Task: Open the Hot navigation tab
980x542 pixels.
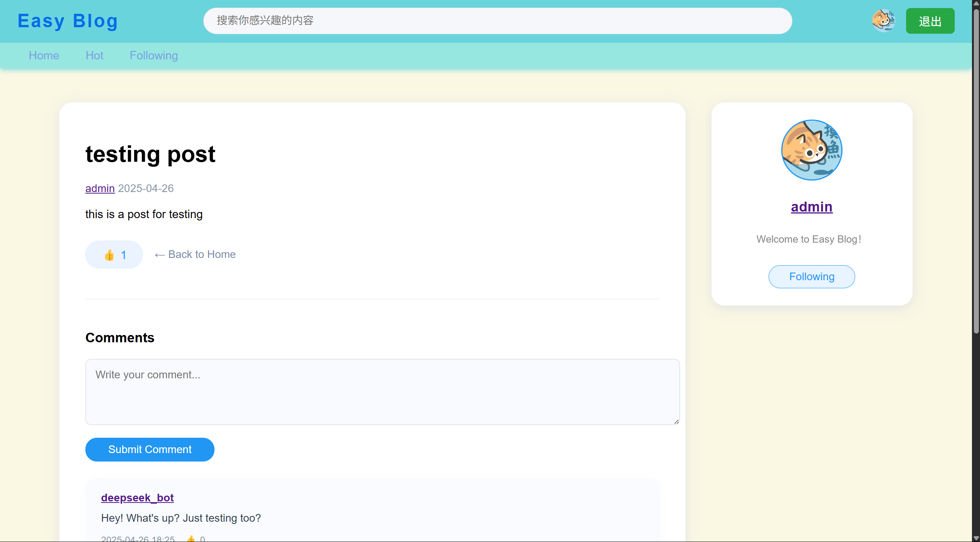Action: tap(94, 56)
